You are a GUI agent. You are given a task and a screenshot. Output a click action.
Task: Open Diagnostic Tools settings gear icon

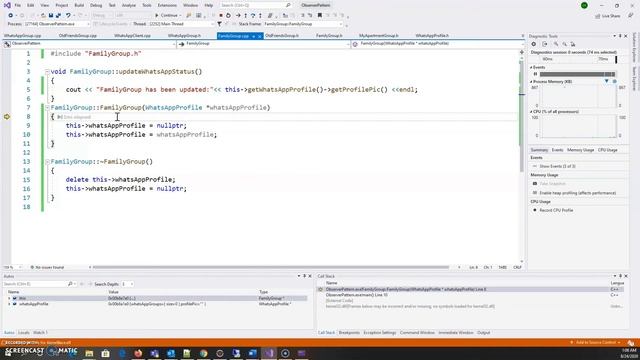(533, 44)
